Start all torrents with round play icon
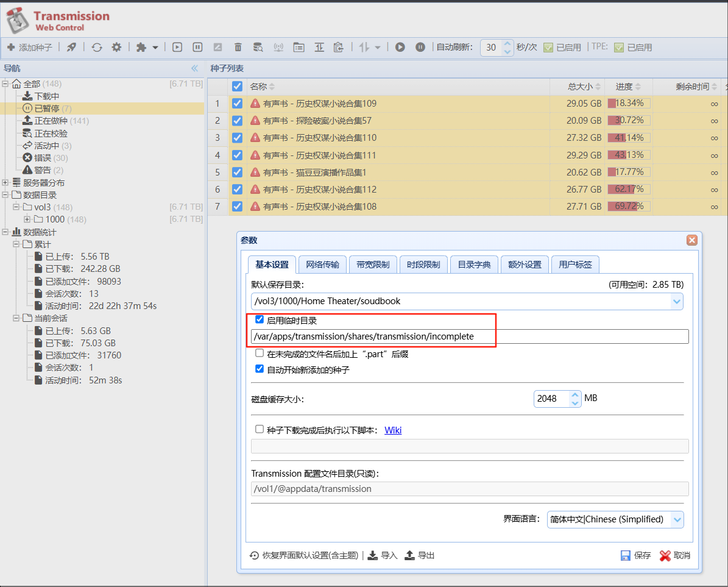728x587 pixels. pos(400,48)
